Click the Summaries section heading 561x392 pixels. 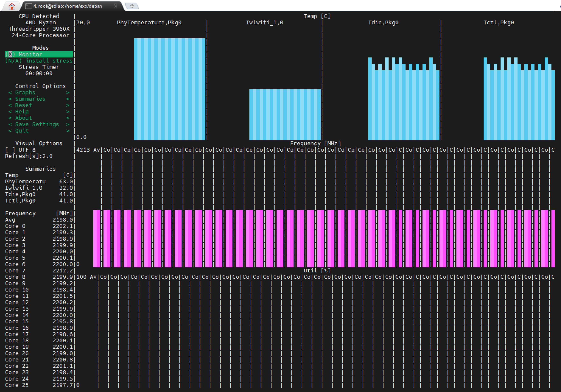click(41, 169)
